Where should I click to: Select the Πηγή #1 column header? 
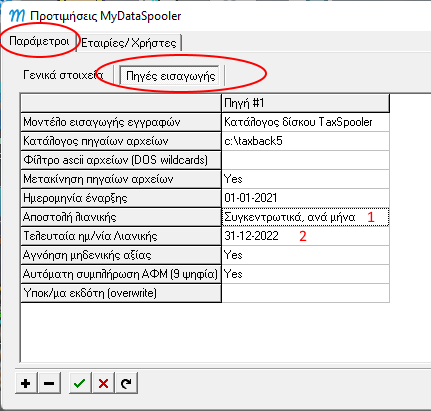pos(305,103)
